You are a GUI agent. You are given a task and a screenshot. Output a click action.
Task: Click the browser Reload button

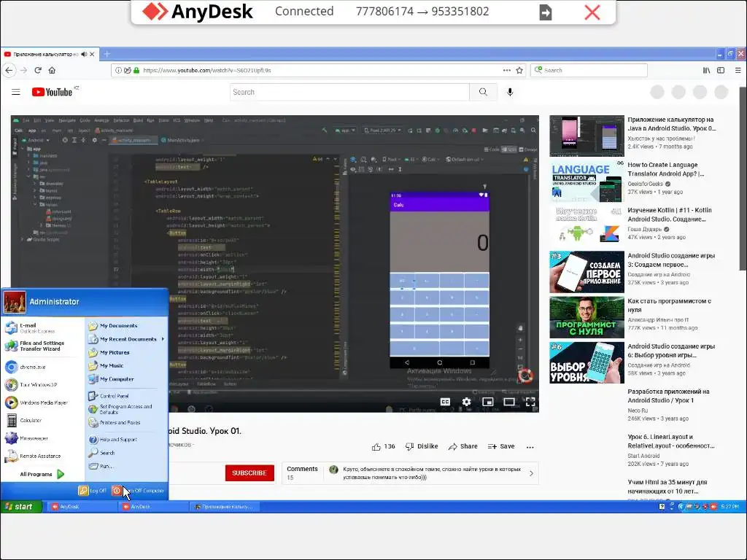pos(38,70)
